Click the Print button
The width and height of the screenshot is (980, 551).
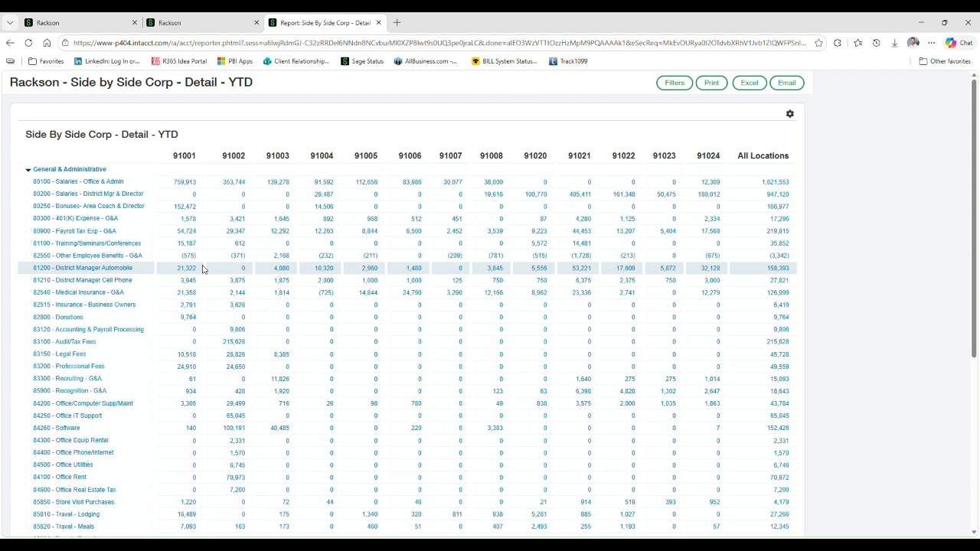[x=711, y=83]
